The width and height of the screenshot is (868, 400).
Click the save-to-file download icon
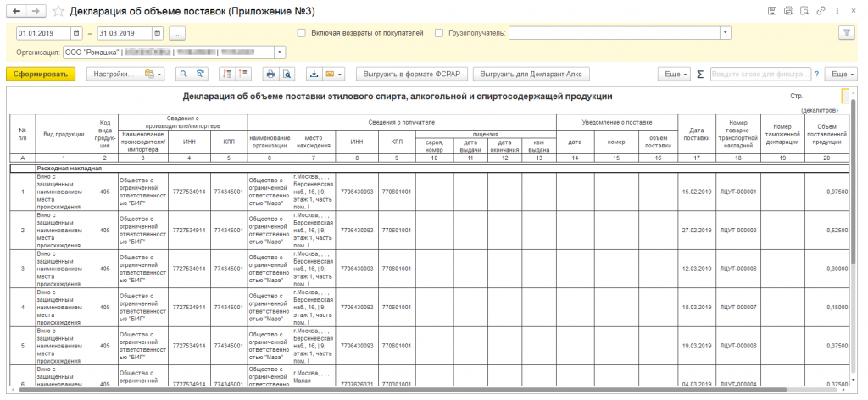pos(314,75)
